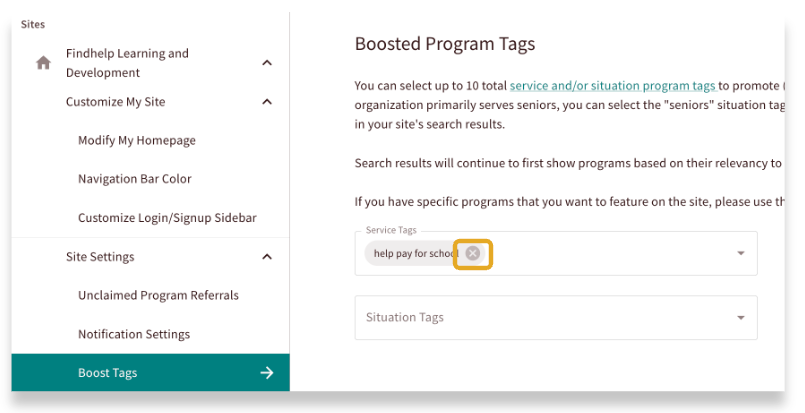Click the right arrow on Boost Tags
This screenshot has width=805, height=413.
267,373
